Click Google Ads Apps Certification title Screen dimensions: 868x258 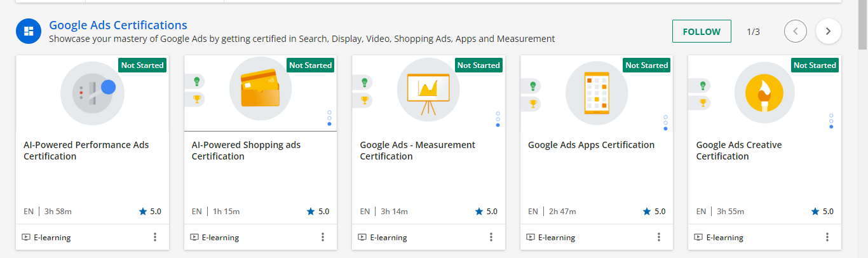click(x=591, y=145)
